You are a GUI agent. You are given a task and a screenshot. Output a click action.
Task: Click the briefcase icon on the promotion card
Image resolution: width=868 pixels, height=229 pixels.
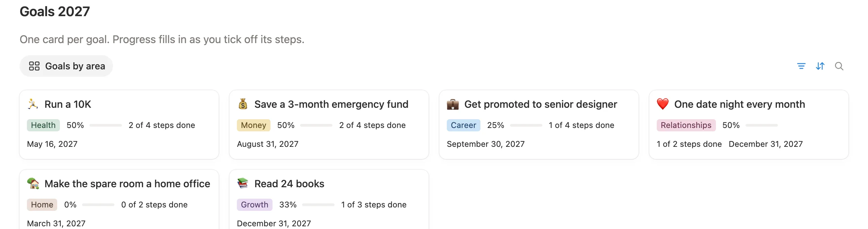point(453,104)
